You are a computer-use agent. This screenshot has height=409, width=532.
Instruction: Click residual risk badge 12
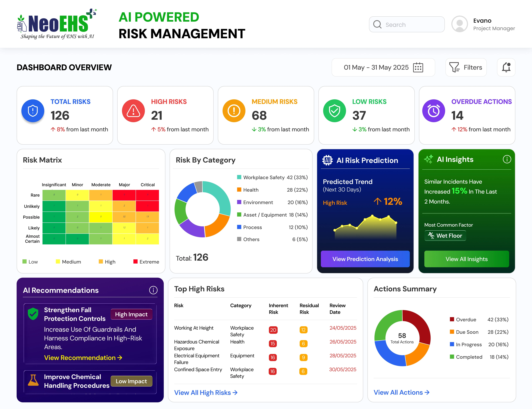[x=304, y=330]
